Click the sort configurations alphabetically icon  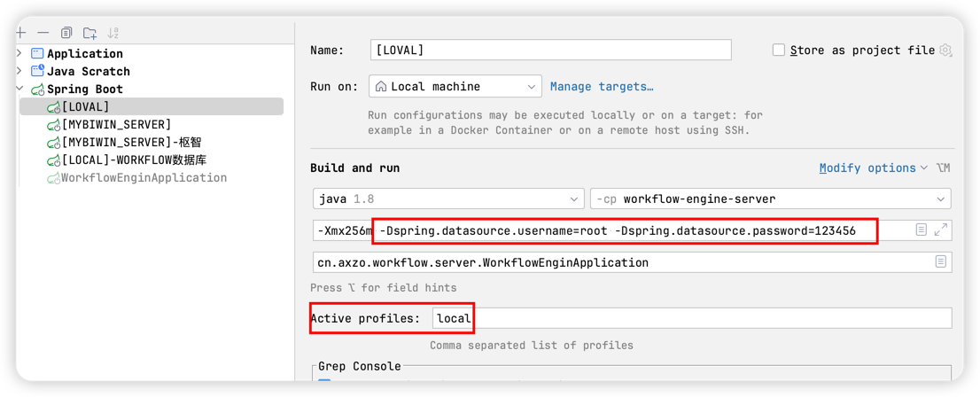pos(113,33)
